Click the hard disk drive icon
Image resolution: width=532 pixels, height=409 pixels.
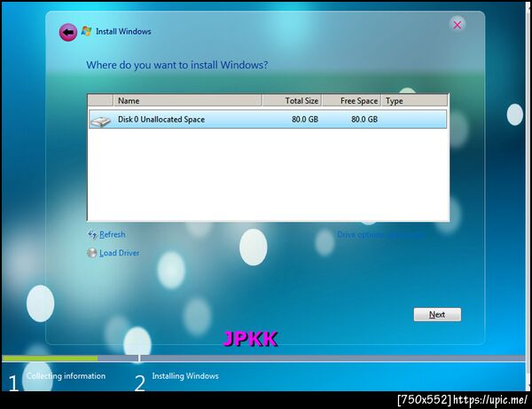(101, 121)
